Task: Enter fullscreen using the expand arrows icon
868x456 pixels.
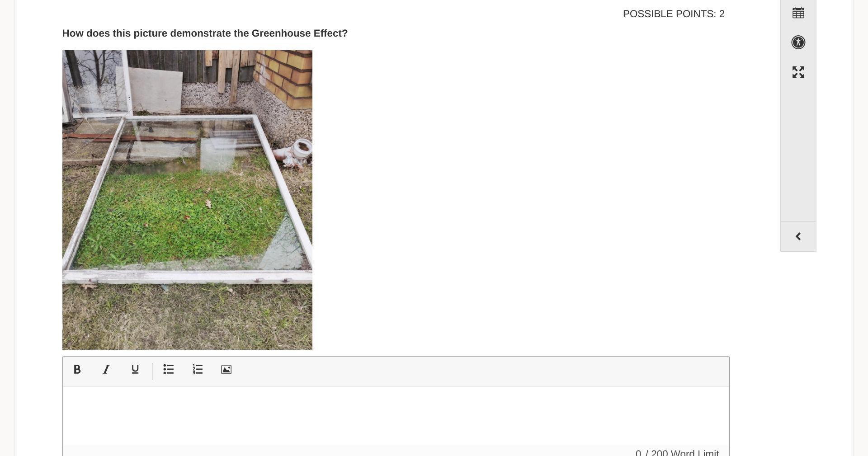Action: tap(798, 72)
